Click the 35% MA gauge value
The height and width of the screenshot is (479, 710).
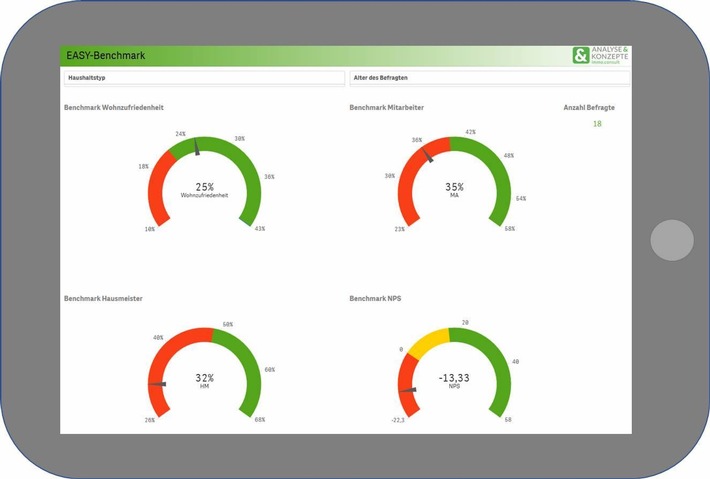click(x=454, y=187)
